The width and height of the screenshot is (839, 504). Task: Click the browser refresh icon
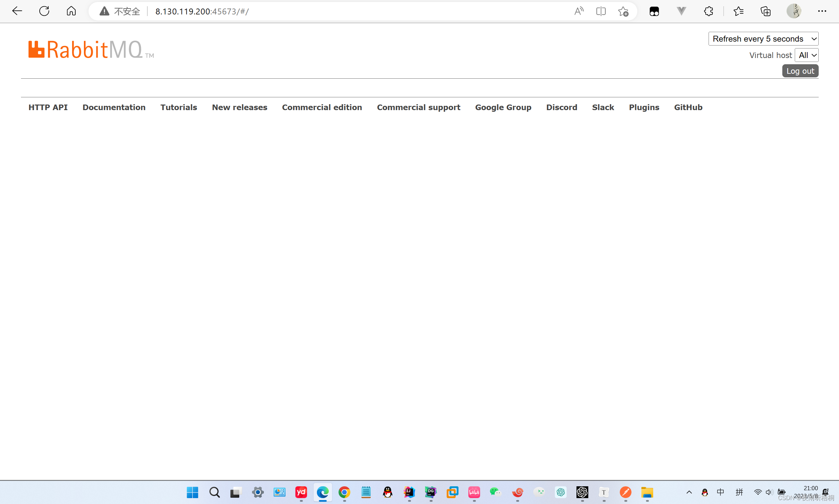point(44,11)
